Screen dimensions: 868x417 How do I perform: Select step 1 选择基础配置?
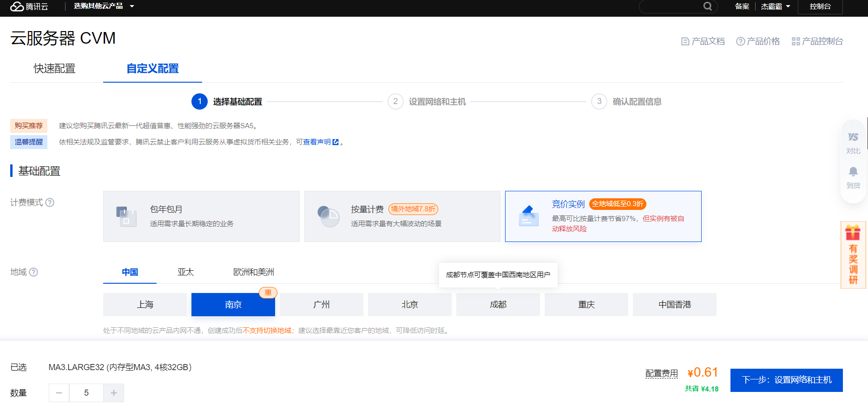tap(227, 102)
